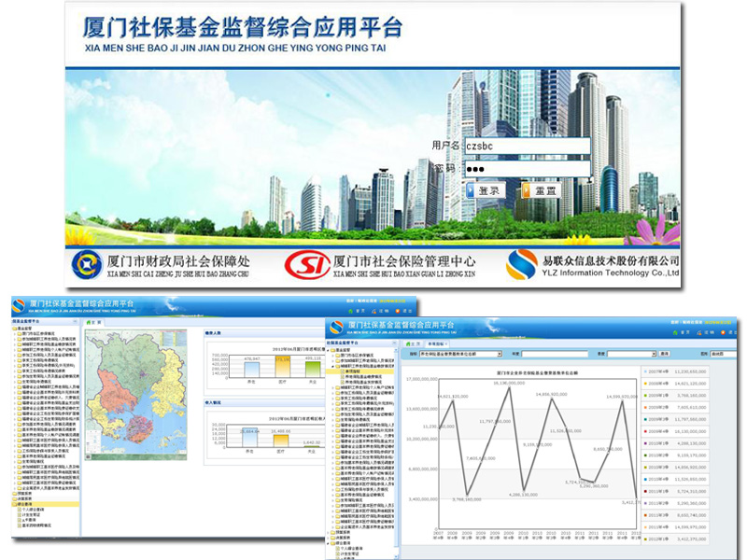Click the 重置 reset button
This screenshot has height=560, width=747.
[x=540, y=190]
